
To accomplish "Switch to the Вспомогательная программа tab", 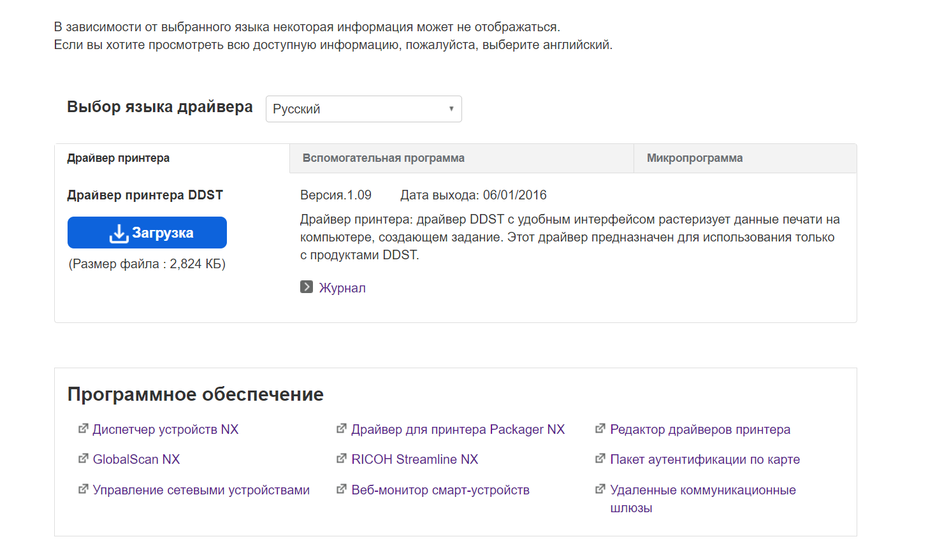I will [461, 158].
